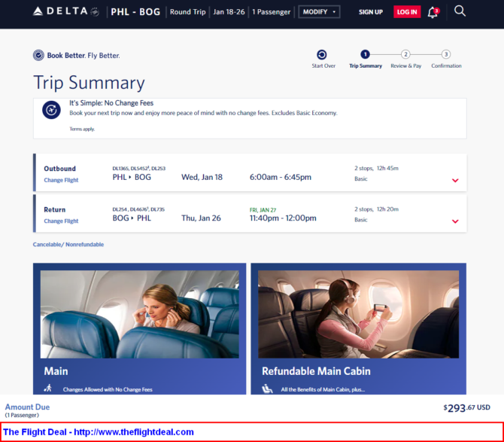504x442 pixels.
Task: Select the Main cabin photo thumbnail
Action: tap(139, 314)
